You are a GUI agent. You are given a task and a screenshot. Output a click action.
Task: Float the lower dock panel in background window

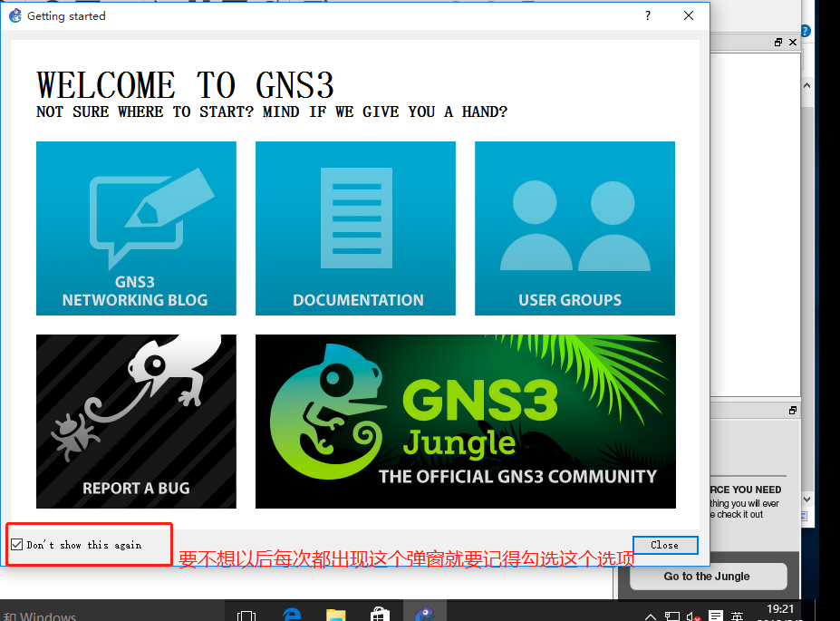(x=793, y=411)
